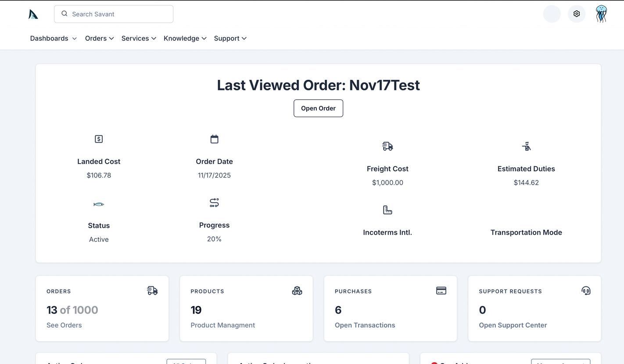Open the Product Managment link
Viewport: 624px width, 364px height.
[x=222, y=325]
